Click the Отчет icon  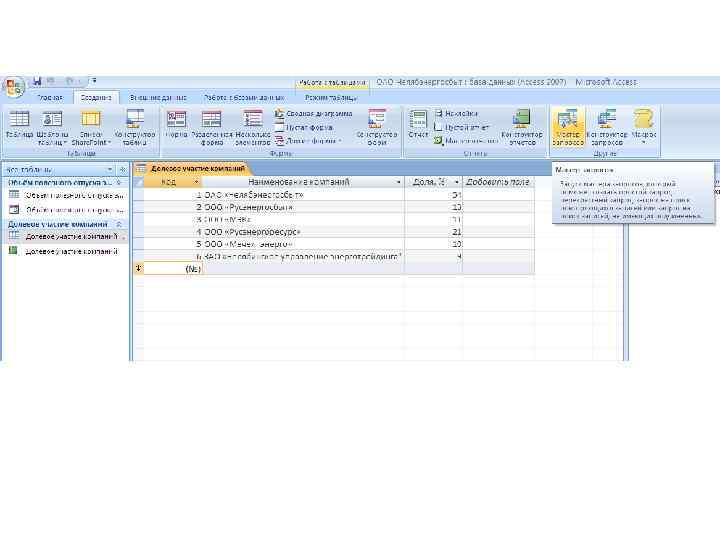click(418, 124)
